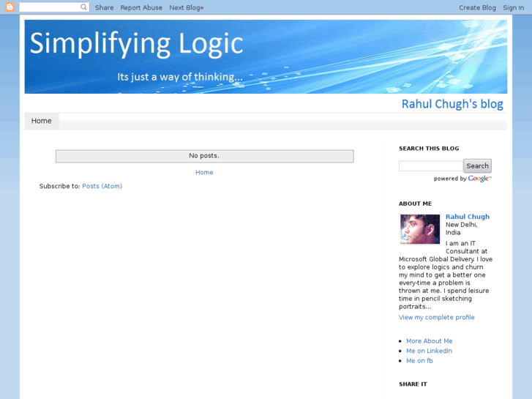This screenshot has height=399, width=532.
Task: Select the Home tab
Action: (42, 121)
